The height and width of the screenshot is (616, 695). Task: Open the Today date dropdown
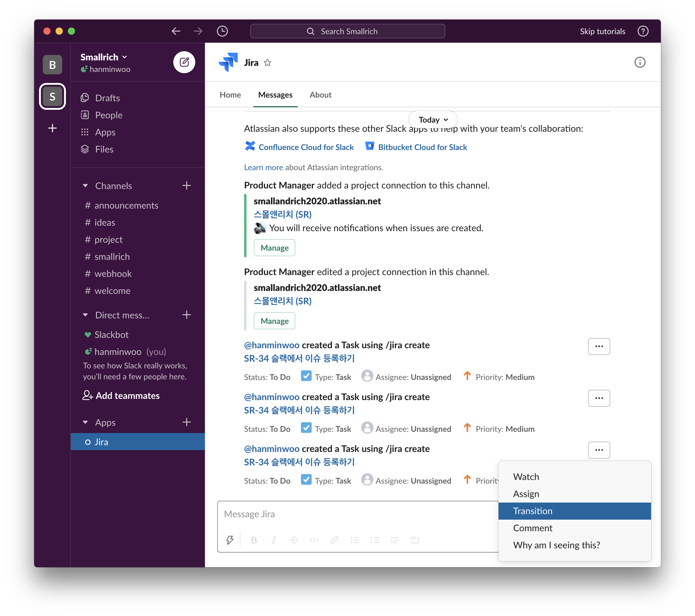tap(433, 120)
